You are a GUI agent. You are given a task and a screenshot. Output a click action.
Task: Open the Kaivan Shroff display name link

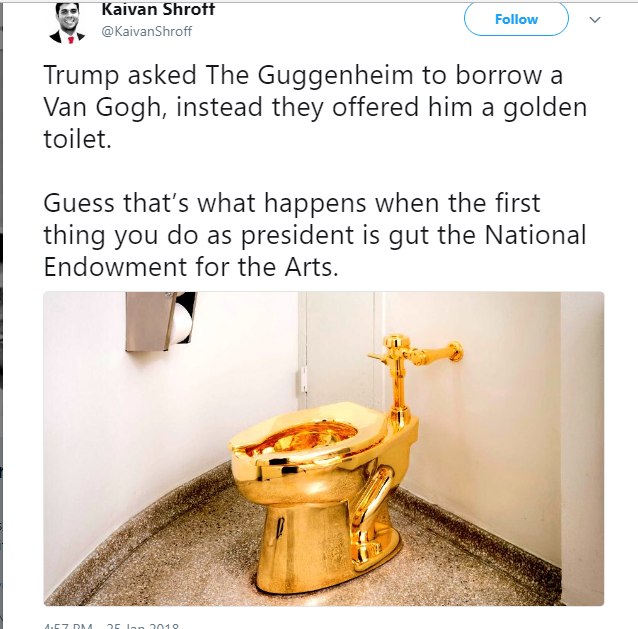coord(158,10)
